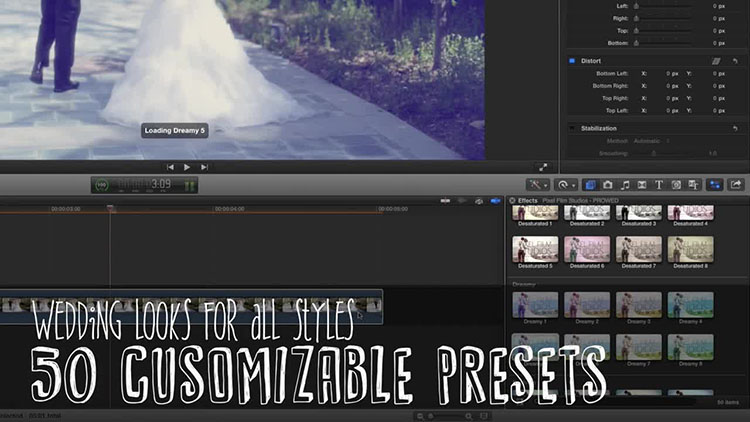This screenshot has height=422, width=750.
Task: Toggle the Effects browser button
Action: 590,185
